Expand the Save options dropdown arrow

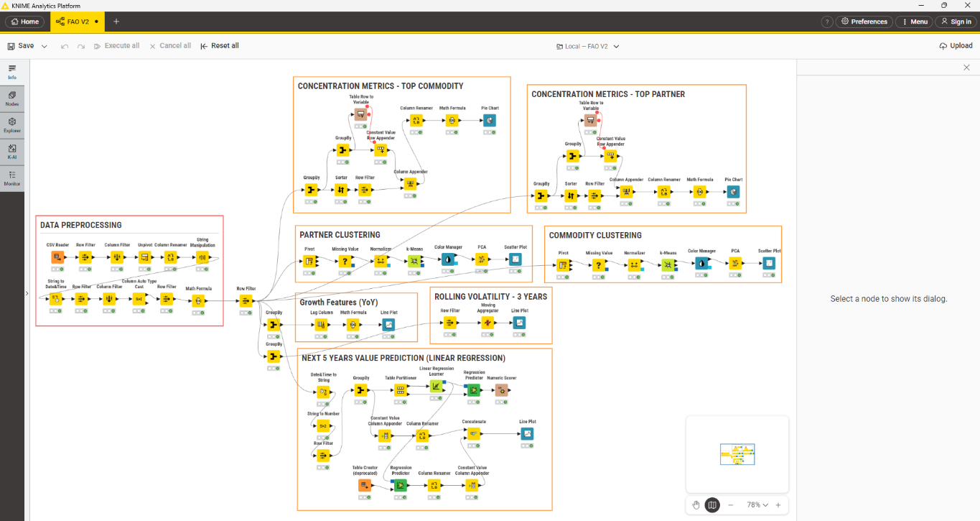[x=45, y=46]
